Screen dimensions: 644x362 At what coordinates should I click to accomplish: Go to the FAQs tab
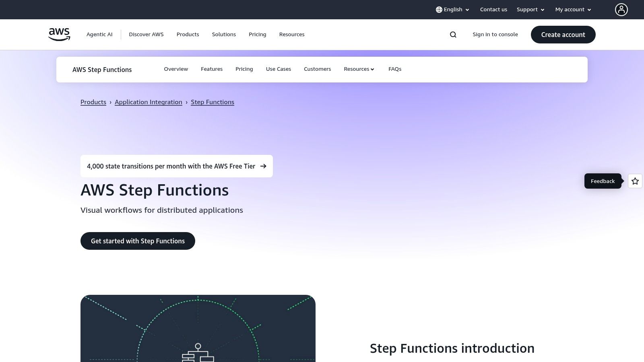[395, 69]
